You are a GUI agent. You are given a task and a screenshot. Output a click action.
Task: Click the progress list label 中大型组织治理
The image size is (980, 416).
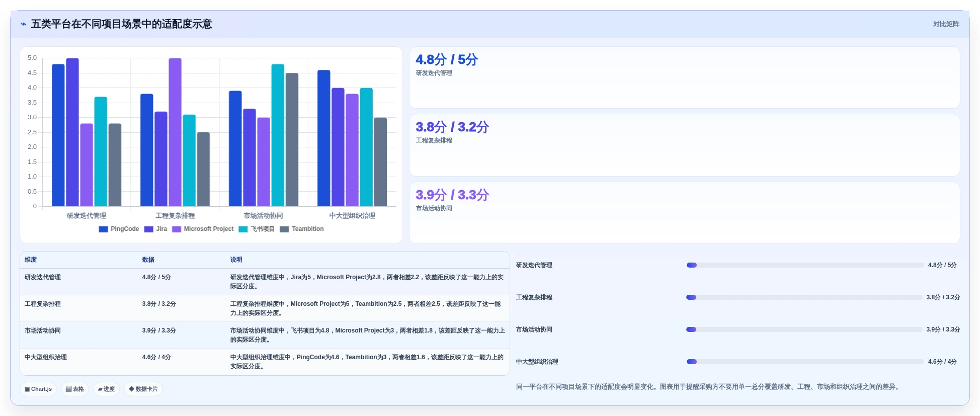pyautogui.click(x=537, y=362)
